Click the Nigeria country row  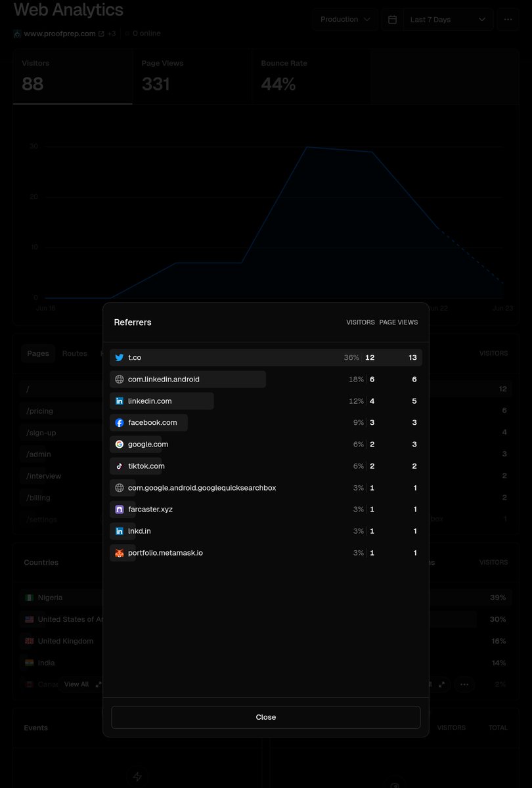(62, 598)
